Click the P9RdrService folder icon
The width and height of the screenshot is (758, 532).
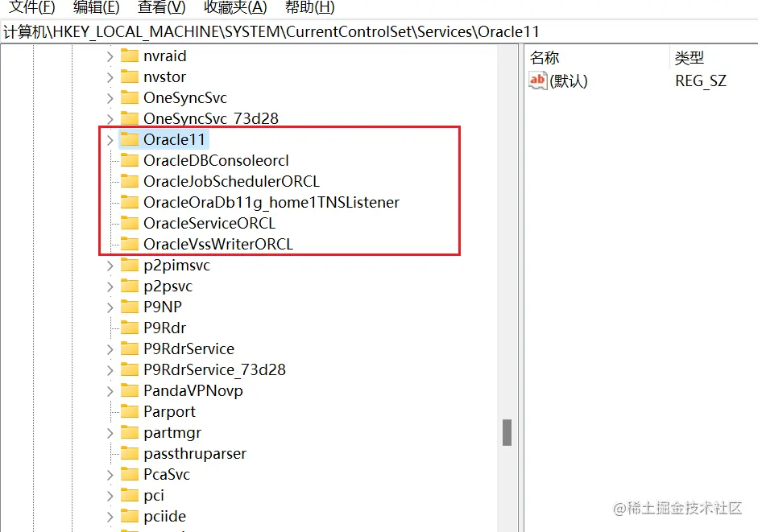[129, 348]
